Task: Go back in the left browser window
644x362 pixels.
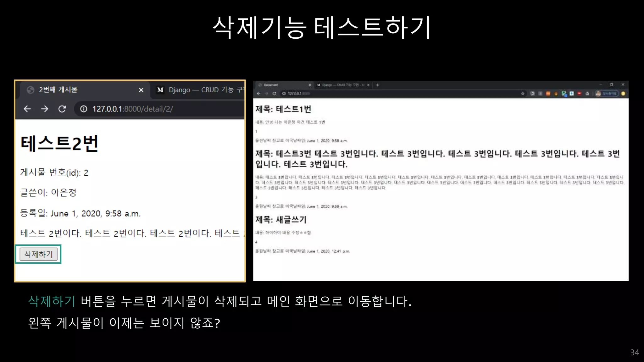Action: tap(27, 109)
